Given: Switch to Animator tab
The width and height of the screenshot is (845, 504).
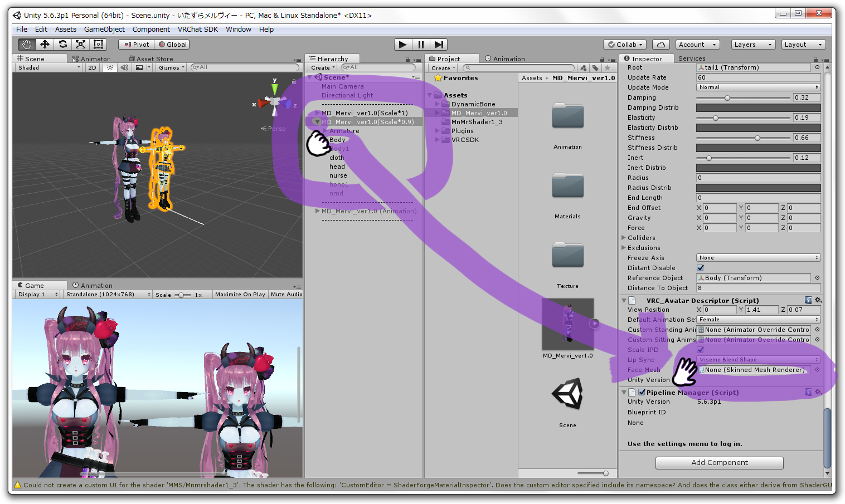Looking at the screenshot, I should [x=91, y=59].
